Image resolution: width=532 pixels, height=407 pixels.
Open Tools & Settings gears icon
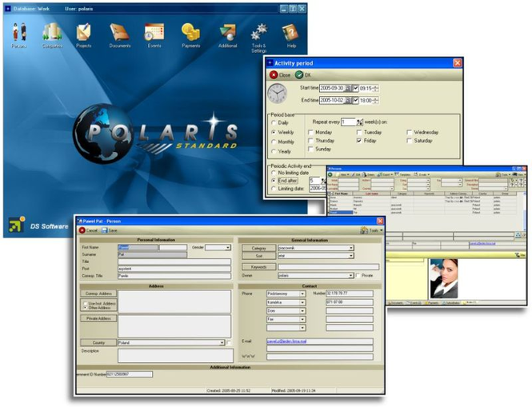pos(259,33)
